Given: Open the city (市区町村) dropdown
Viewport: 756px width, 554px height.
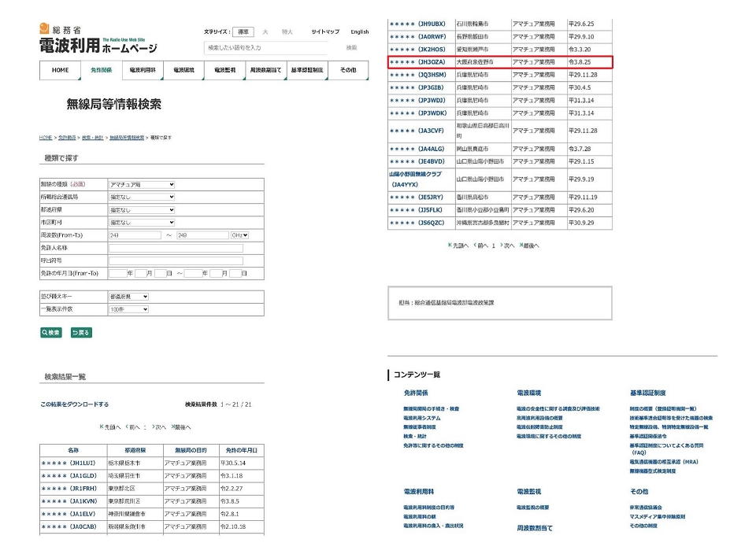Looking at the screenshot, I should pos(142,223).
